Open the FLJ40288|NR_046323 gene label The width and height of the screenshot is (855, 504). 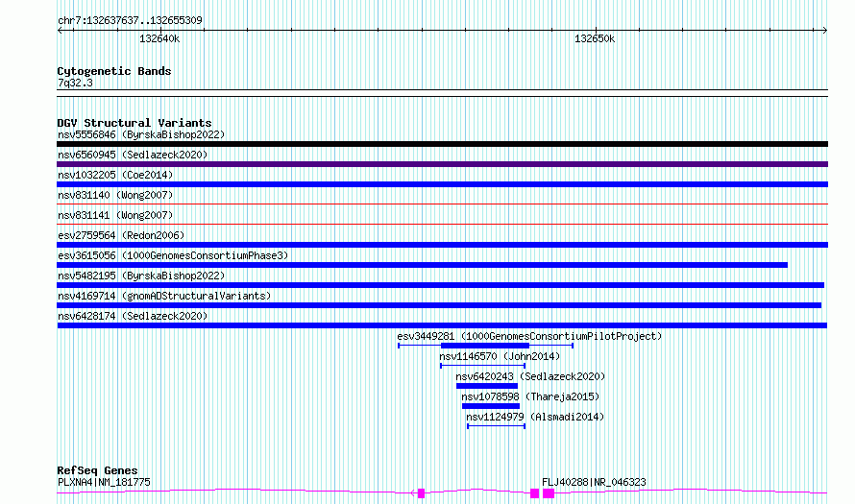594,482
